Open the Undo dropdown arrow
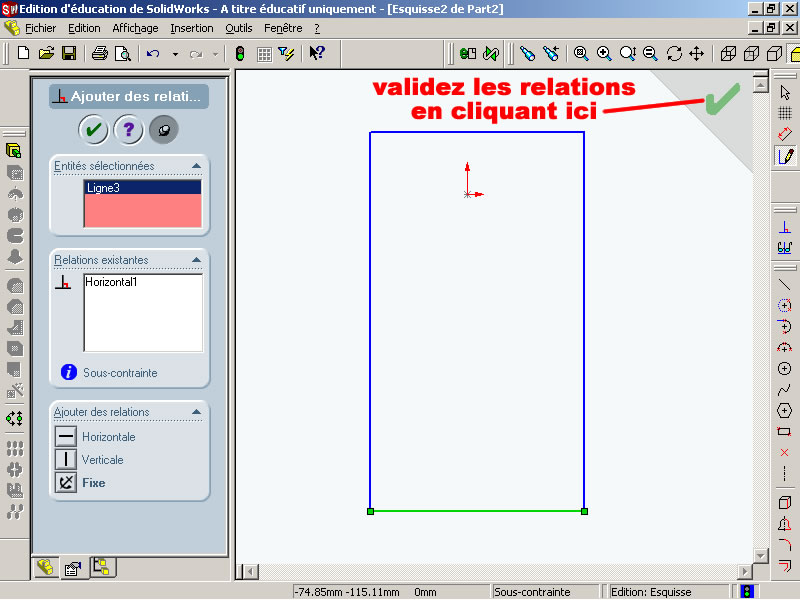 [175, 54]
